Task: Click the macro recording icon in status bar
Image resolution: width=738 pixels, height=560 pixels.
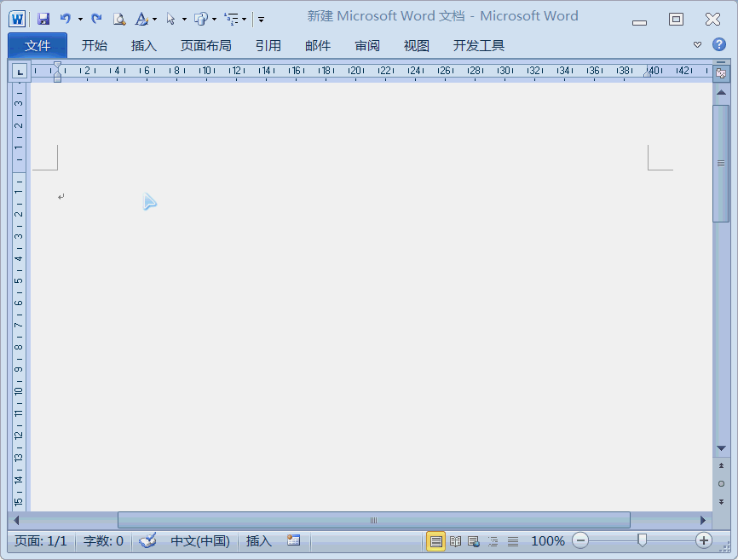Action: (x=293, y=540)
